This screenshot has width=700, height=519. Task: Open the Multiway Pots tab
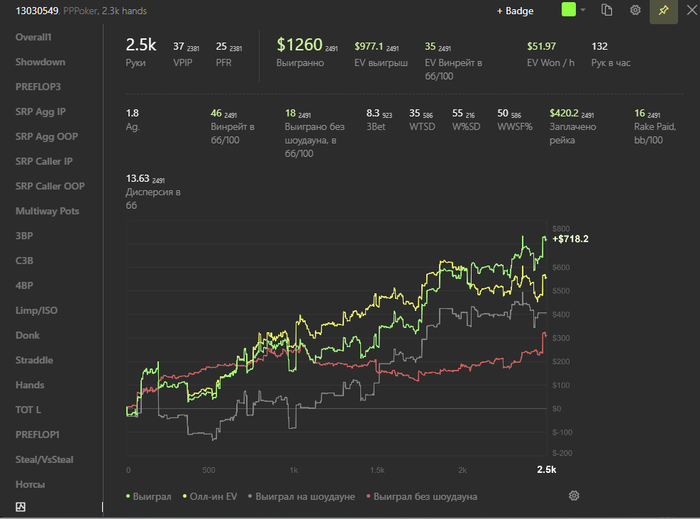[47, 211]
